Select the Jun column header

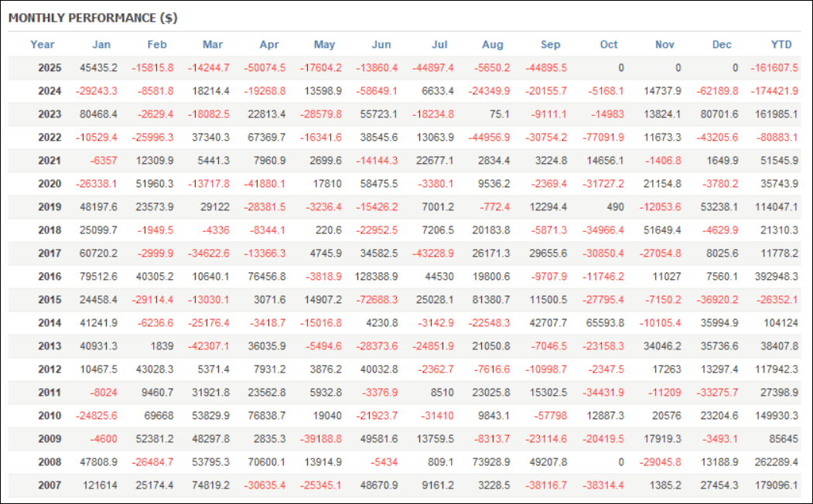click(381, 45)
